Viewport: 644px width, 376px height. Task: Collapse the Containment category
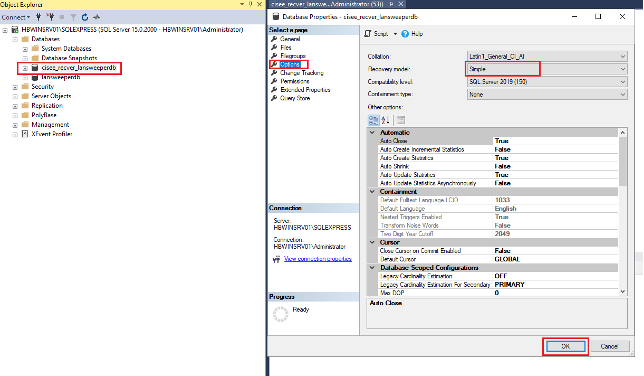pos(373,192)
